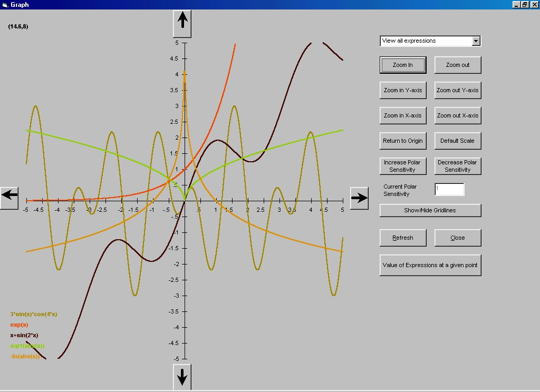540x392 pixels.
Task: Click the -ln(abs(x)) legend label
Action: pyautogui.click(x=25, y=357)
